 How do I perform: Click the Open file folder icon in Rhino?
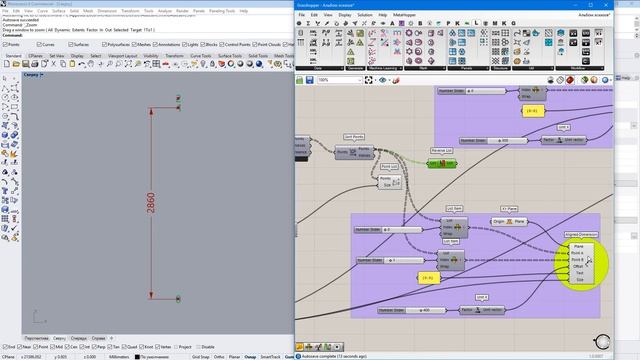click(16, 64)
